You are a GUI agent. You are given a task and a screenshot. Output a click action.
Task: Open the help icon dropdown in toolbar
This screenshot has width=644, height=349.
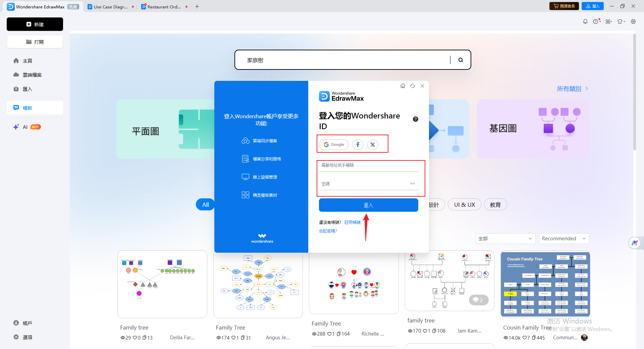(x=597, y=21)
